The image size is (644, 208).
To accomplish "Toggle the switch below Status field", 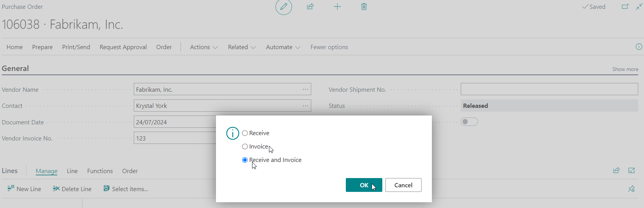I will [469, 122].
